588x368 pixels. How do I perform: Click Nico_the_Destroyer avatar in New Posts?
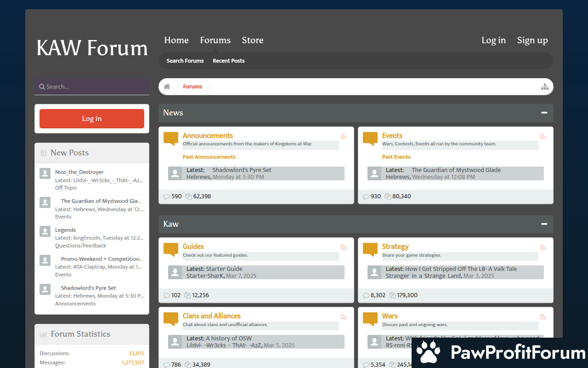45,173
